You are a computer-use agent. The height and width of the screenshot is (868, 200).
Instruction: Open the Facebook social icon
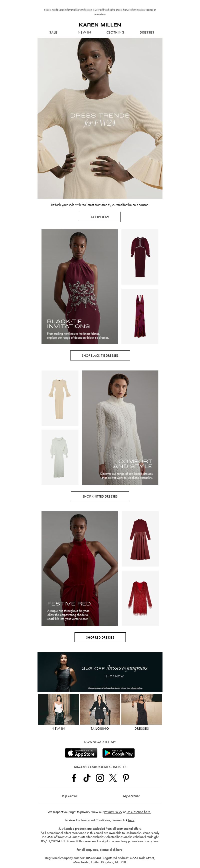[x=74, y=777]
